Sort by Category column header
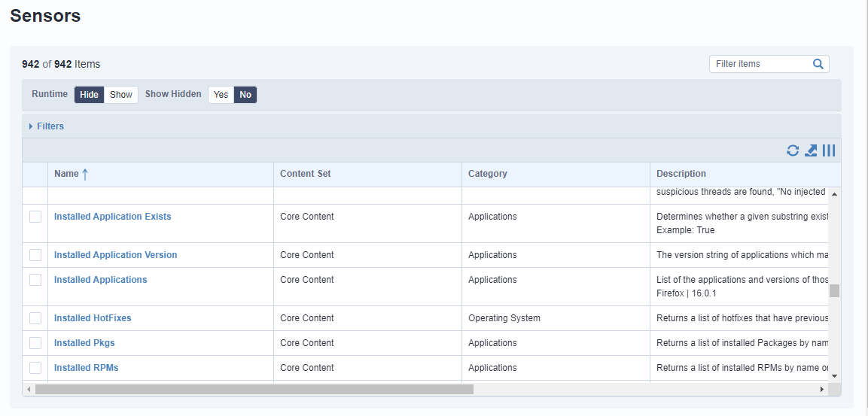 [487, 174]
